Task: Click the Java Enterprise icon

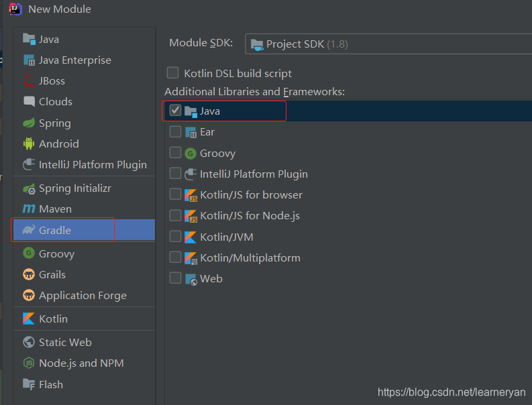Action: [x=29, y=60]
